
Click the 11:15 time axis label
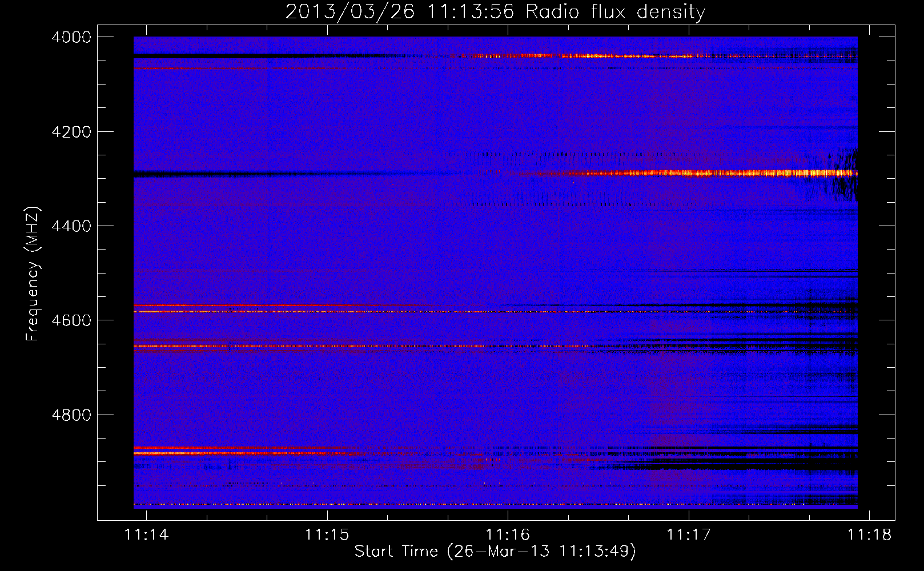[x=327, y=534]
